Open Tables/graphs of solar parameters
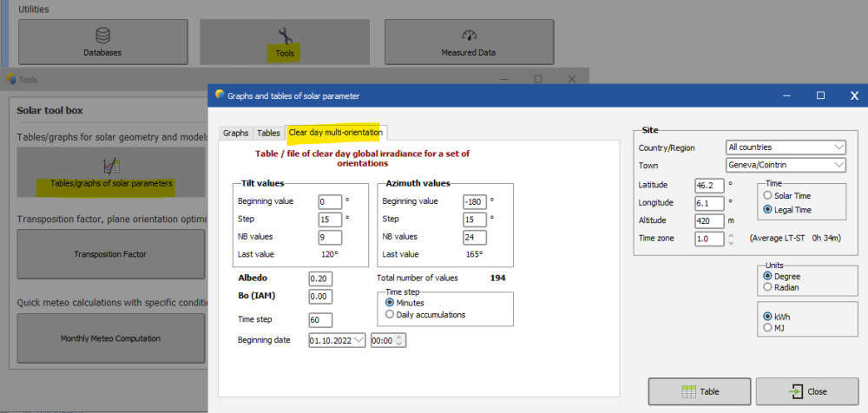This screenshot has width=868, height=413. [110, 173]
